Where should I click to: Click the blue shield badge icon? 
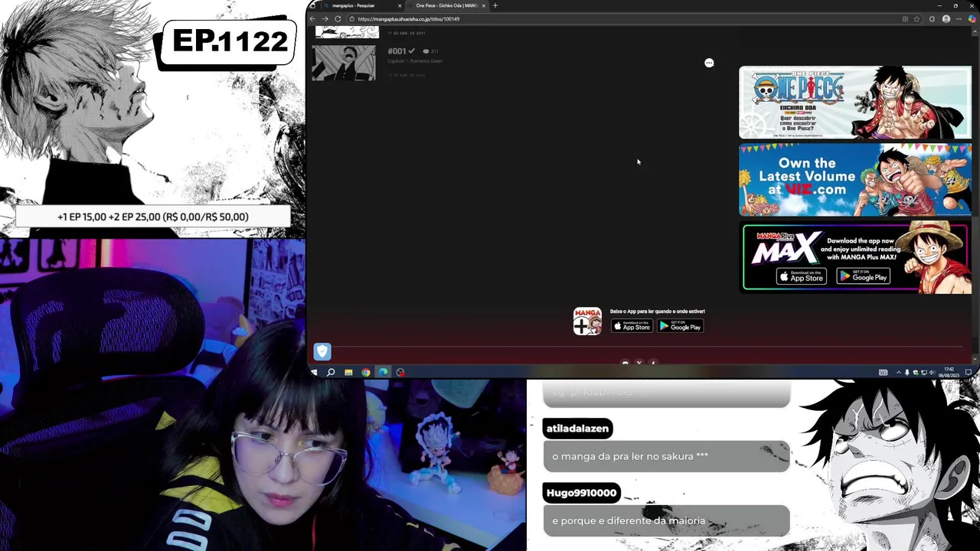[322, 351]
